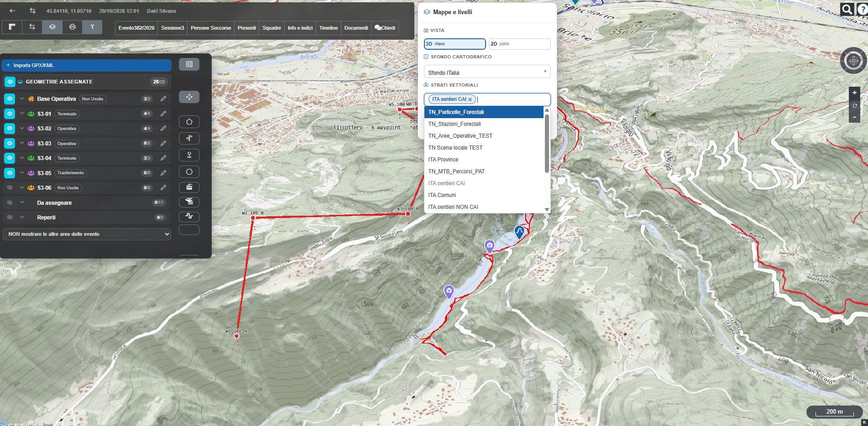Click the layers toolbar icon
Image resolution: width=868 pixels, height=426 pixels.
(52, 27)
